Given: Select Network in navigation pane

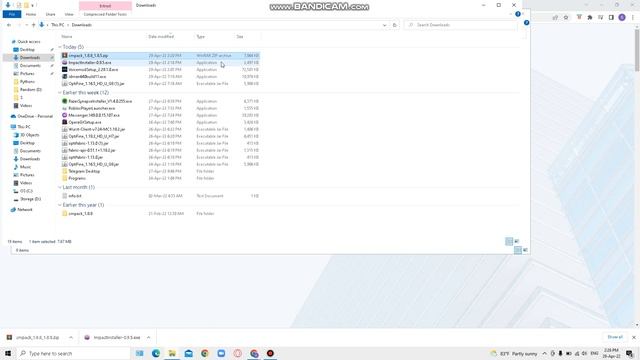Looking at the screenshot, I should point(24,209).
